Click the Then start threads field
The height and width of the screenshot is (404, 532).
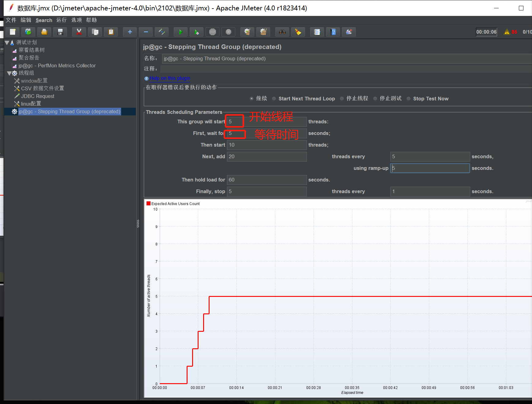[267, 145]
